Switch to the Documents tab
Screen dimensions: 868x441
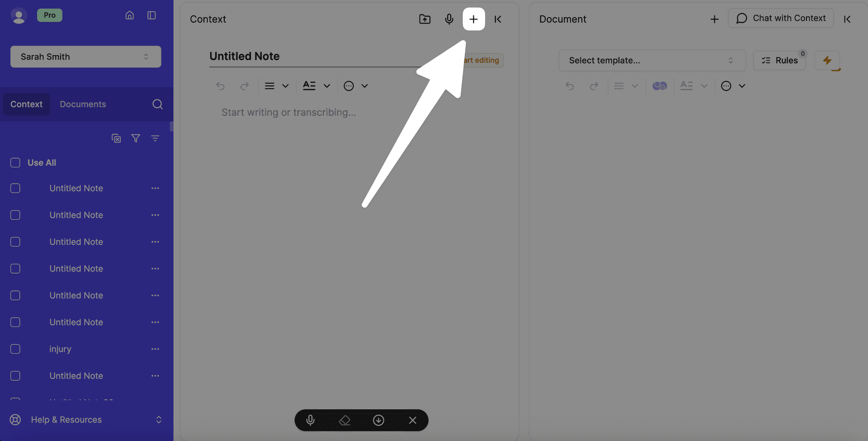pyautogui.click(x=83, y=104)
